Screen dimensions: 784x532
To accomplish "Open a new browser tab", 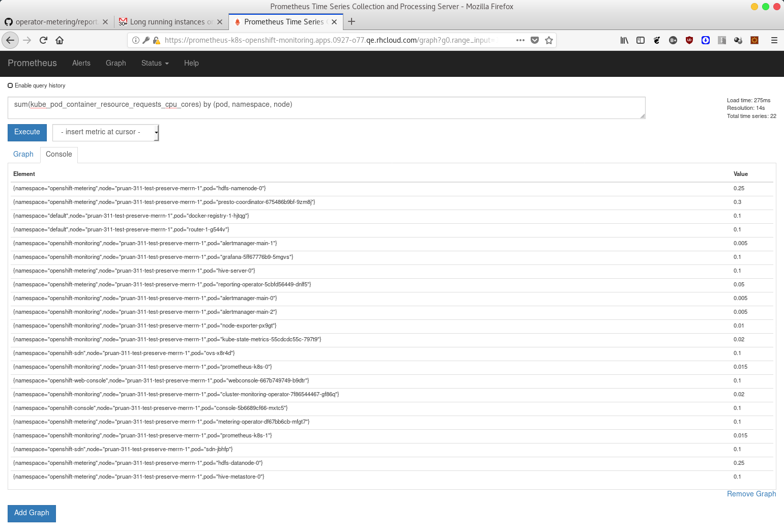I will pos(352,21).
